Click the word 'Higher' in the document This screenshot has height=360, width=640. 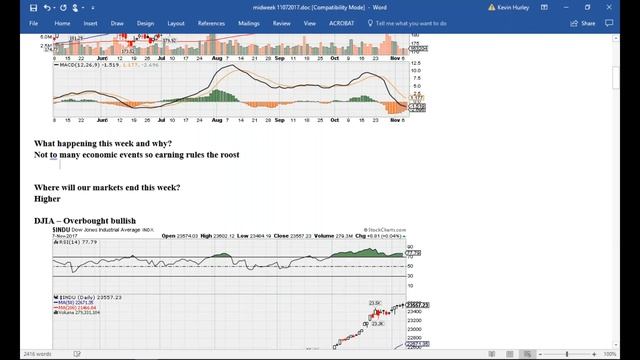point(47,199)
